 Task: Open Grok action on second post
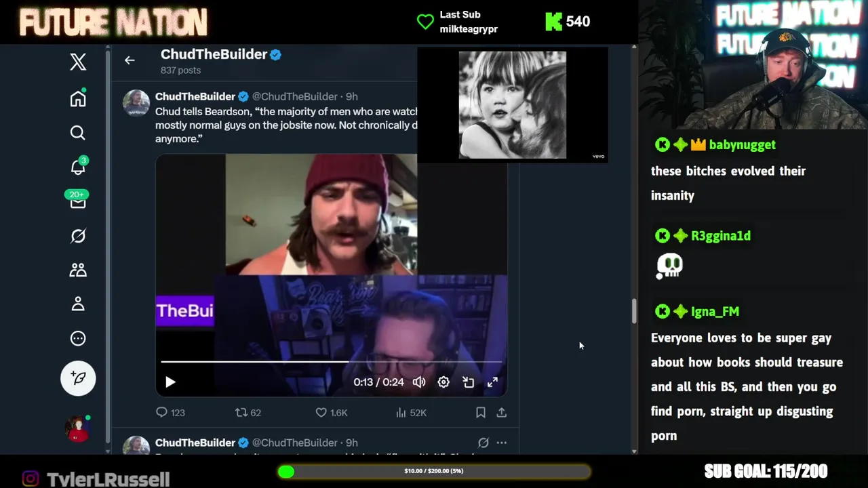[483, 443]
